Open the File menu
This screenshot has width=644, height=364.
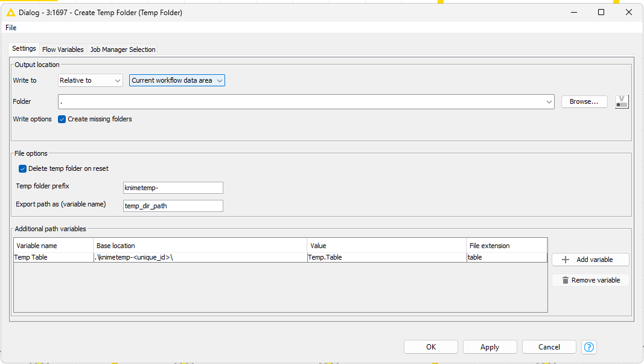click(11, 28)
